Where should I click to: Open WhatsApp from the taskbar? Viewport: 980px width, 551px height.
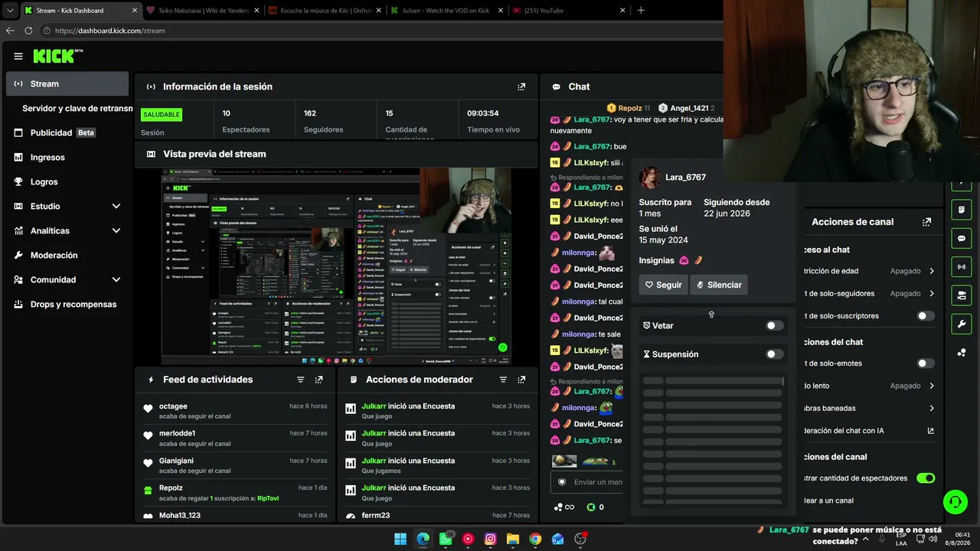[x=446, y=539]
